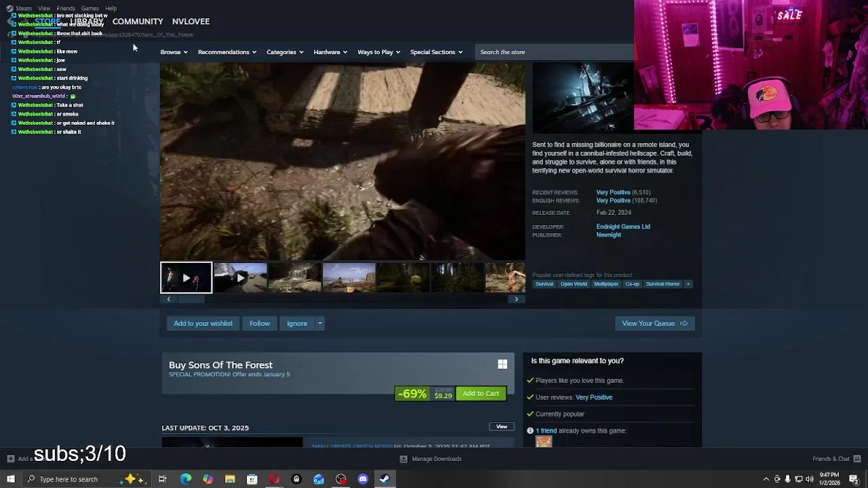Expand more tags with the plus button

(688, 284)
